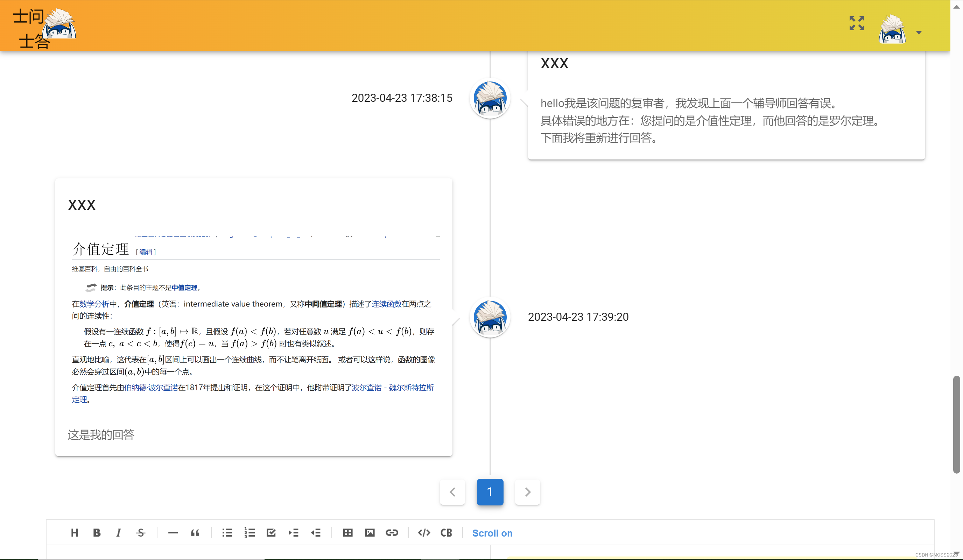This screenshot has height=560, width=963.
Task: Click the image insertion icon in toolbar
Action: point(370,533)
